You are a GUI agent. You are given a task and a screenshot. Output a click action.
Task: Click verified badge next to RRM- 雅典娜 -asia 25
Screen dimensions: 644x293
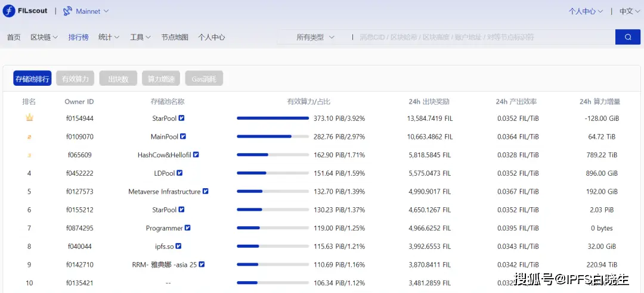(202, 264)
